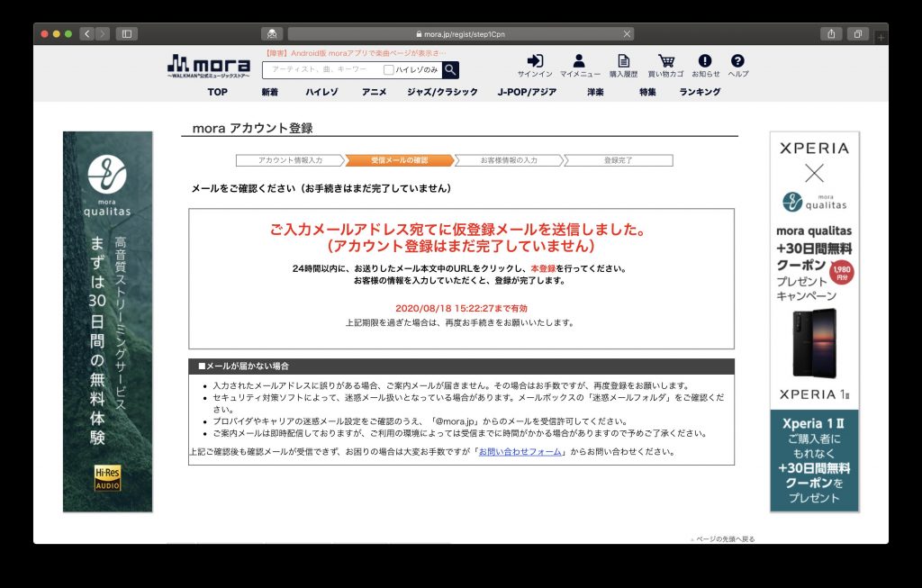
Task: Open the 新着 menu item
Action: click(270, 93)
